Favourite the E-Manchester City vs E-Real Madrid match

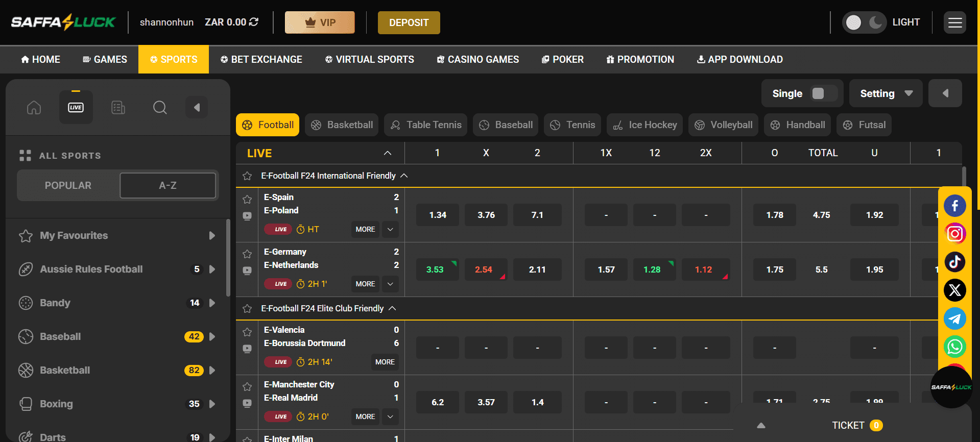click(247, 386)
